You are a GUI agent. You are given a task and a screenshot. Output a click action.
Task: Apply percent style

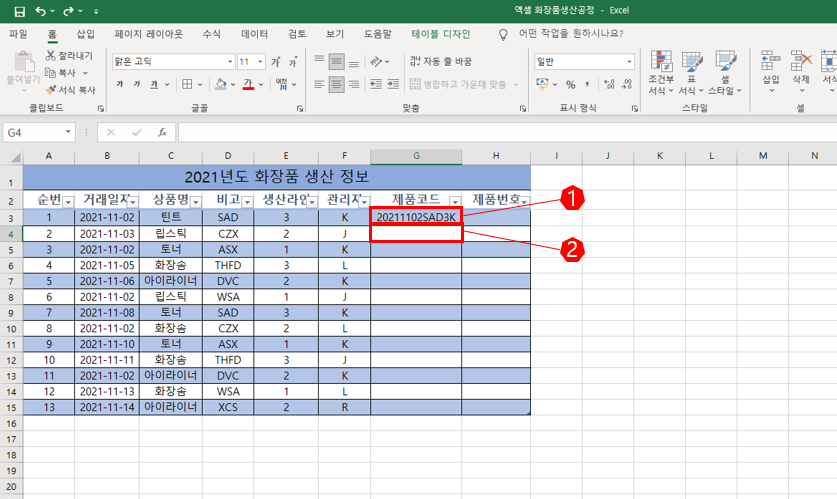click(571, 84)
